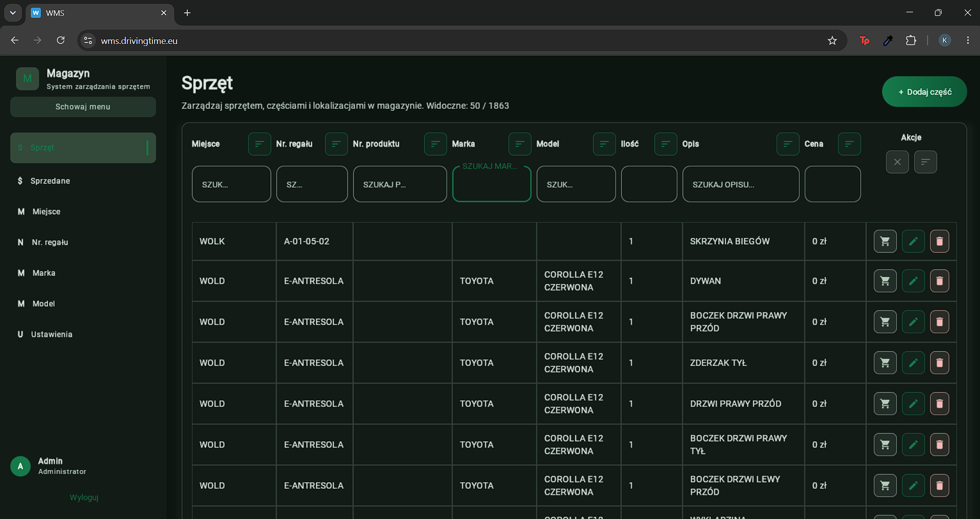Open Nr. regału in sidebar
This screenshot has height=519, width=980.
click(83, 242)
